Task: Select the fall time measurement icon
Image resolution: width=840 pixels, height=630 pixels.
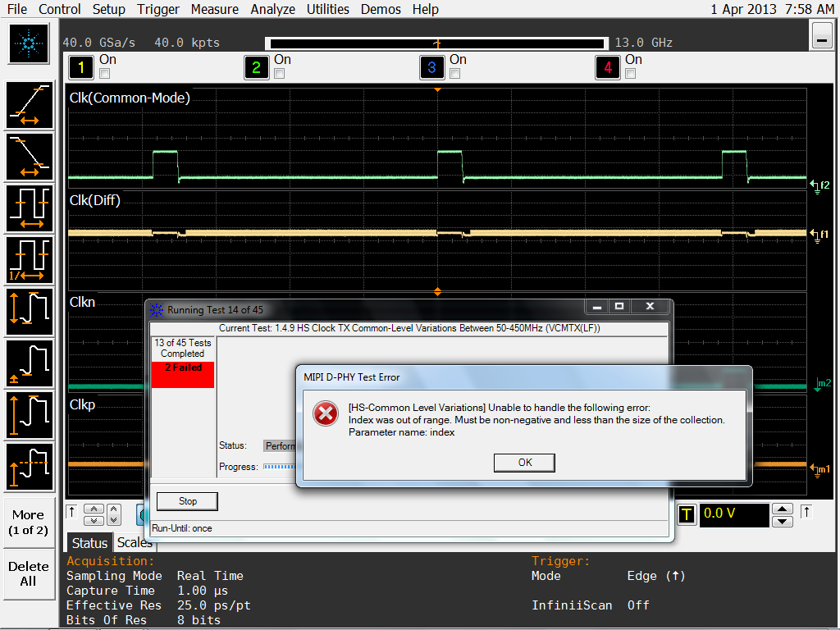Action: point(30,156)
